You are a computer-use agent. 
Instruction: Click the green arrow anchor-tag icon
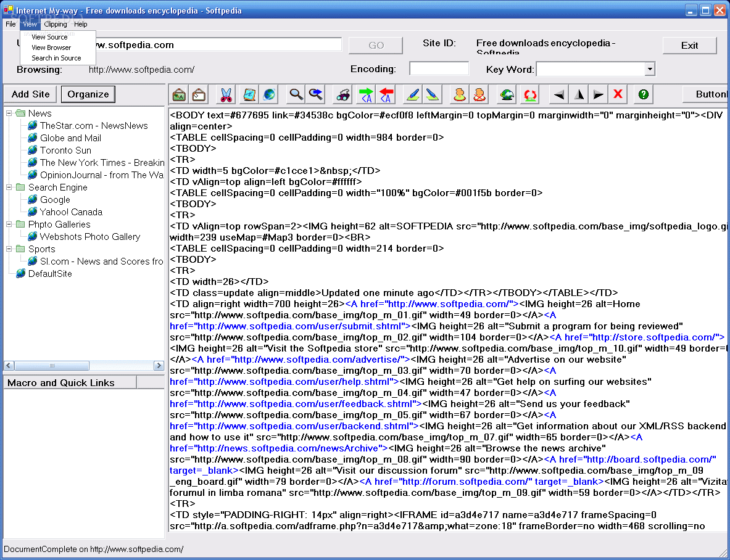tap(367, 94)
